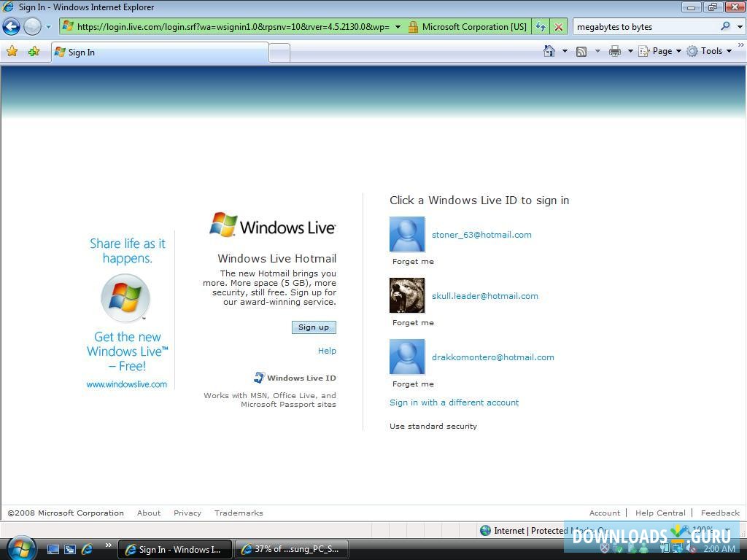
Task: Click the drakkomontero account avatar
Action: point(407,357)
